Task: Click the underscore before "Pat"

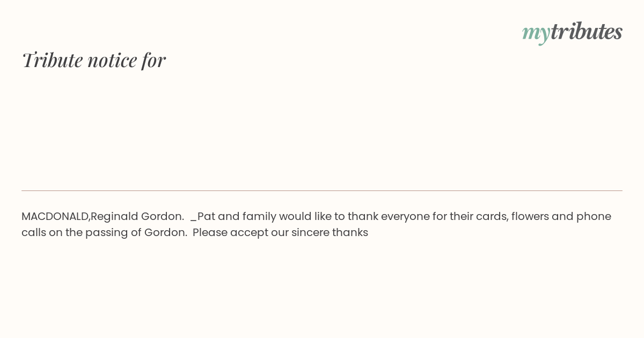Action: coord(194,221)
